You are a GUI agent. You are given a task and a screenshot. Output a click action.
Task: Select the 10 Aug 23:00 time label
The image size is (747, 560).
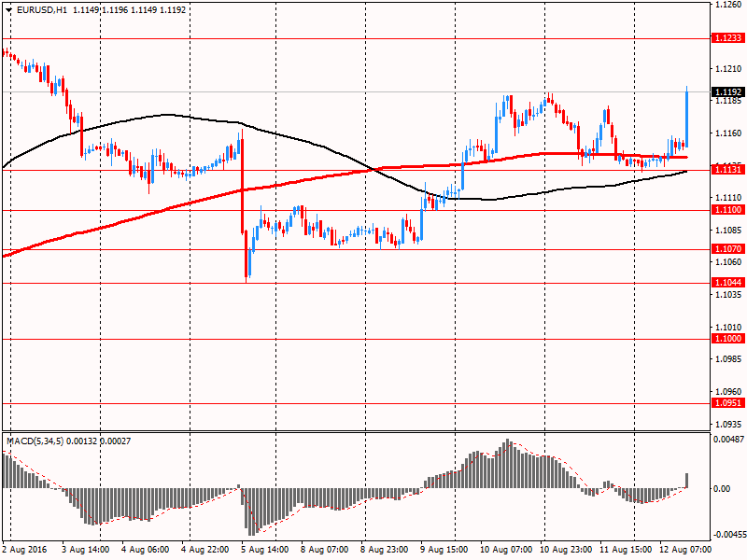point(566,550)
